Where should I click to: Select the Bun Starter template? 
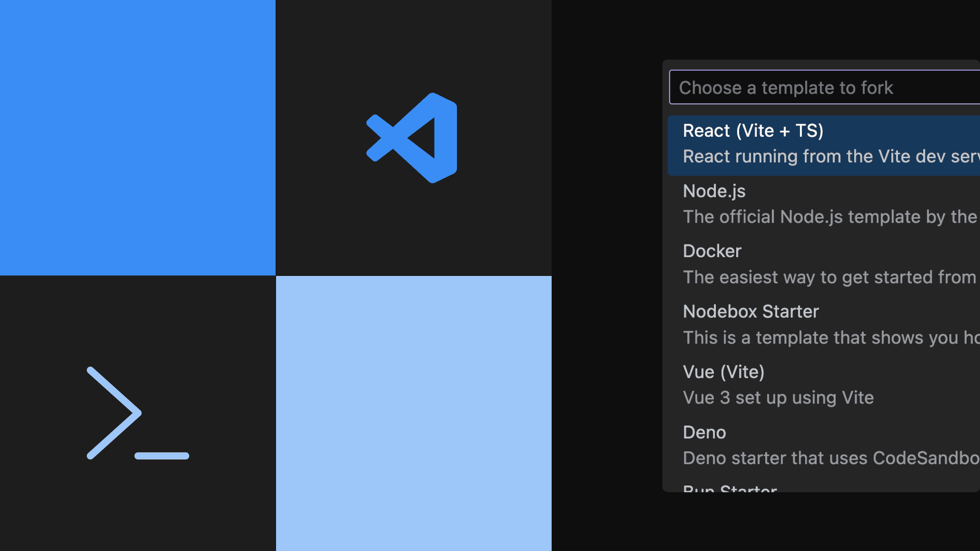(x=731, y=489)
